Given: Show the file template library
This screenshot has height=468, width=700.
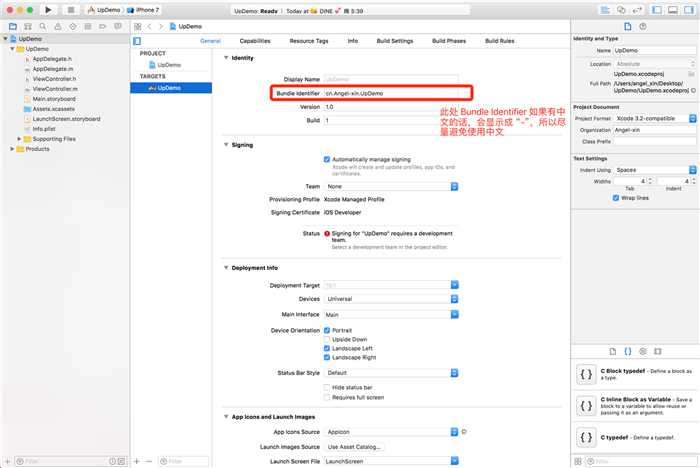Looking at the screenshot, I should point(613,351).
